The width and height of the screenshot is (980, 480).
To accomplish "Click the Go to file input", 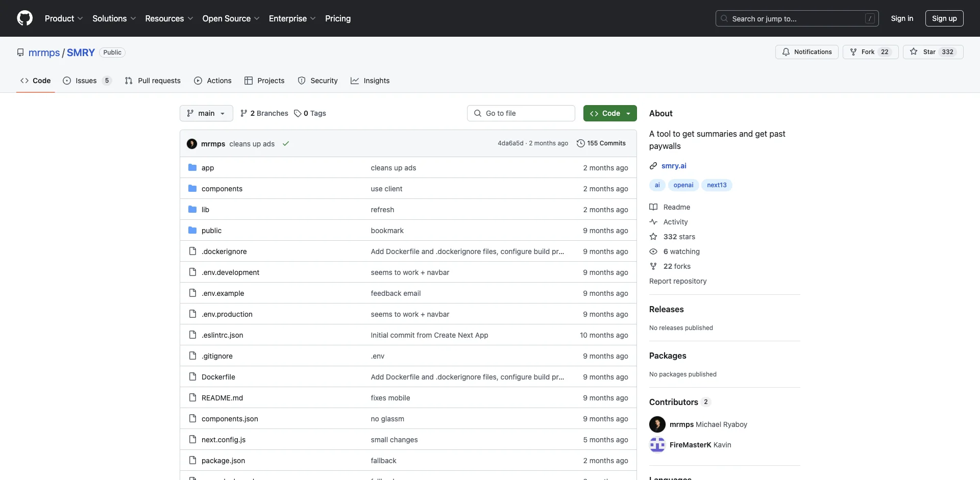I will tap(521, 113).
